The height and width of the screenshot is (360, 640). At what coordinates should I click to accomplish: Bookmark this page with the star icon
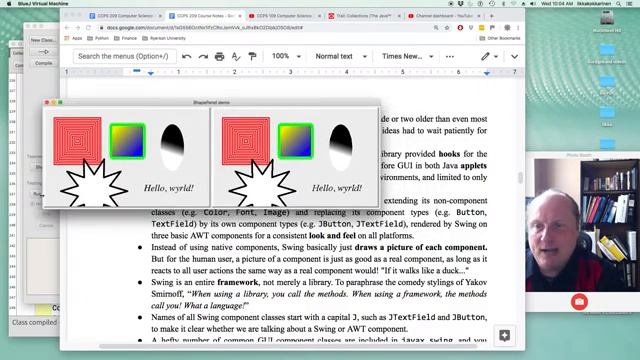[447, 28]
